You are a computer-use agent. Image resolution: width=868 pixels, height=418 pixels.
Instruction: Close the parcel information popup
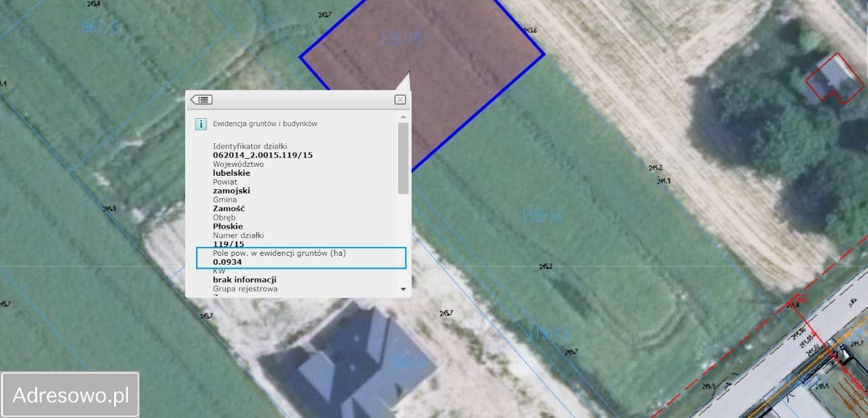400,100
